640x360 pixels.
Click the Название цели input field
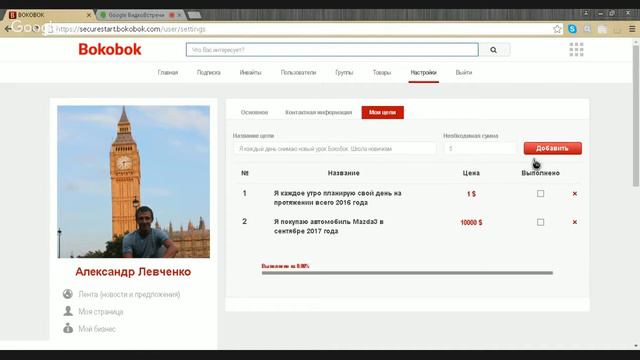pyautogui.click(x=334, y=149)
